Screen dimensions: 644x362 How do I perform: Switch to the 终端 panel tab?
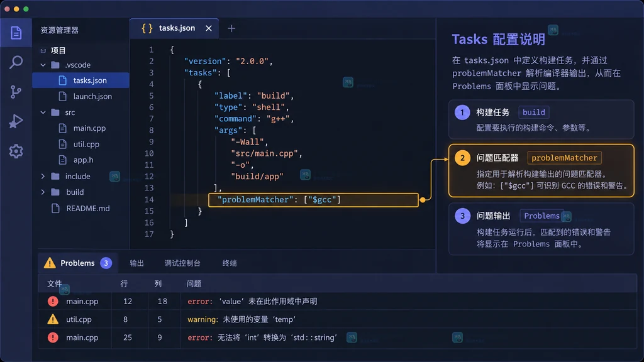point(230,263)
